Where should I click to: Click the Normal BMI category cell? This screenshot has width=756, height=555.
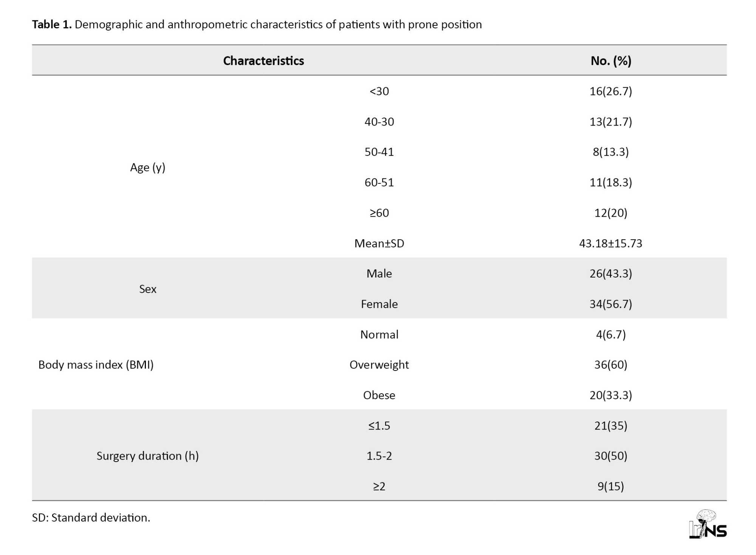click(379, 335)
